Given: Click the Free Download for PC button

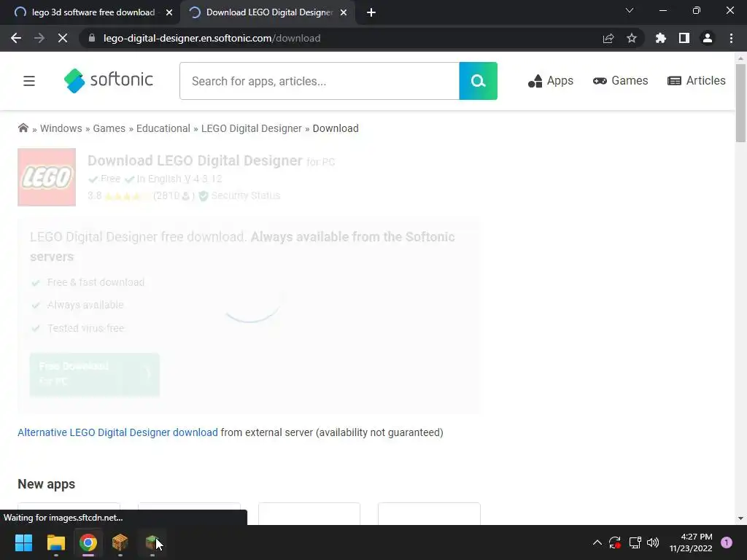Looking at the screenshot, I should pyautogui.click(x=94, y=374).
